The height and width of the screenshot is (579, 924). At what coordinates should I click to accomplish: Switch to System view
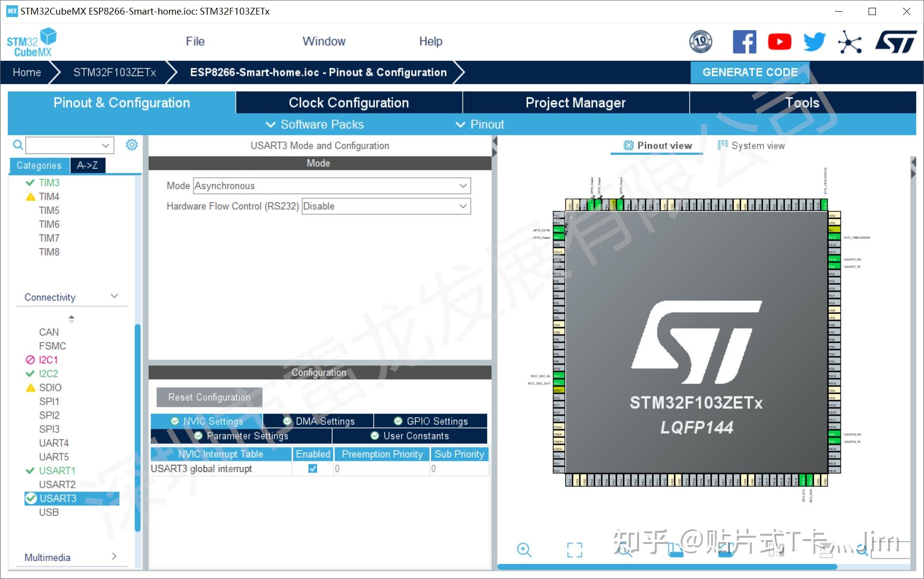pyautogui.click(x=751, y=145)
